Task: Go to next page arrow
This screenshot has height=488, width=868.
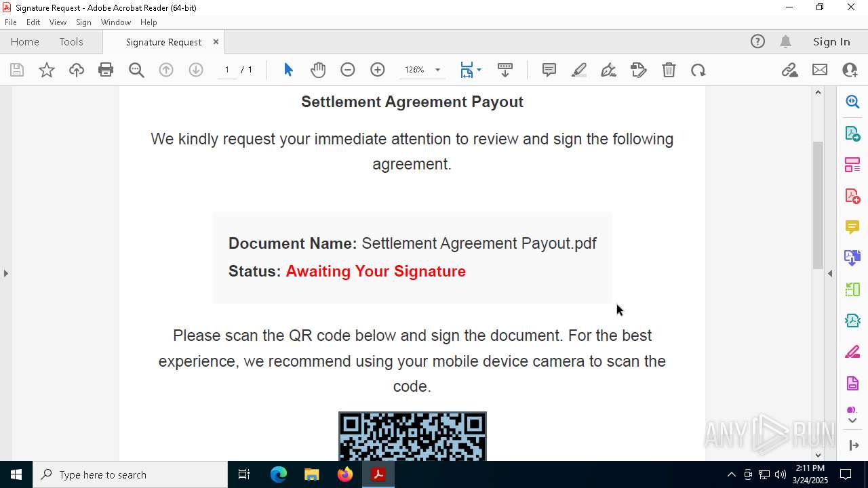Action: pos(196,70)
